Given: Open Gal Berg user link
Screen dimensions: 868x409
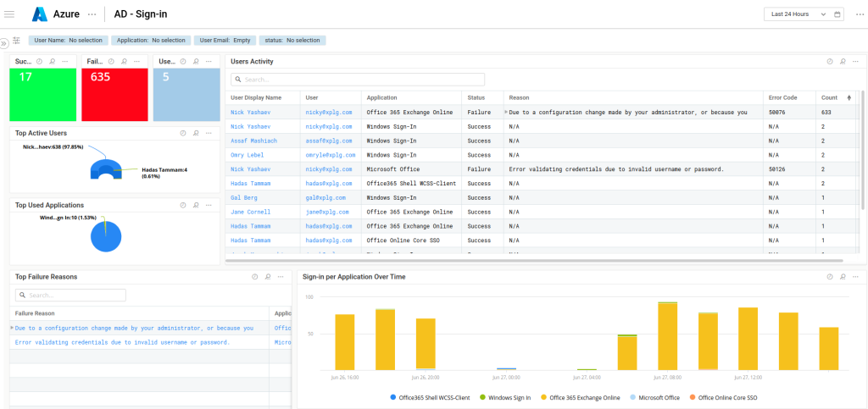Looking at the screenshot, I should click(x=243, y=197).
